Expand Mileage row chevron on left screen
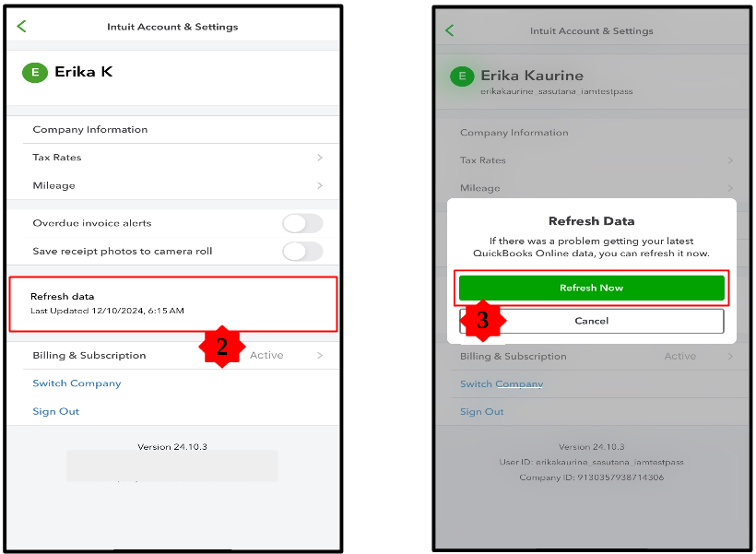The height and width of the screenshot is (554, 756). (x=320, y=185)
